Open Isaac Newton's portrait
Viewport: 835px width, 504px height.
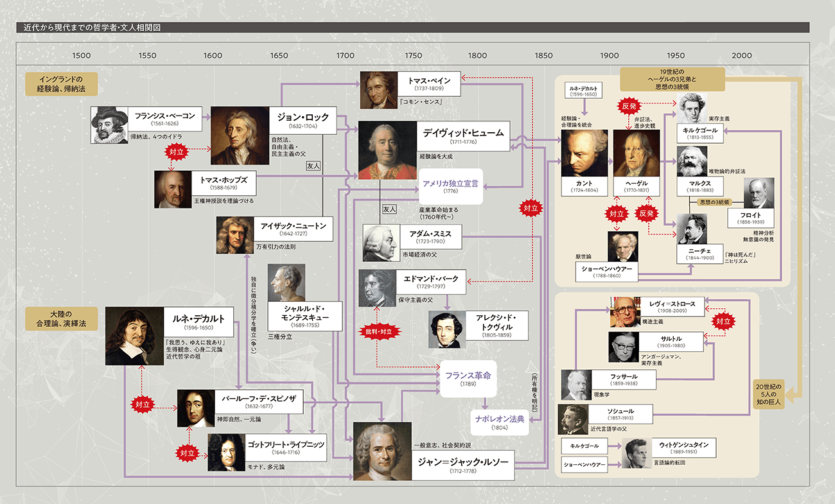click(235, 234)
